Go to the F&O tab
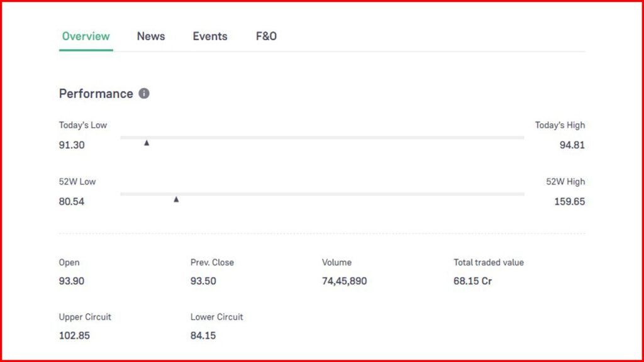Screen dimensions: 644x362 pyautogui.click(x=266, y=36)
